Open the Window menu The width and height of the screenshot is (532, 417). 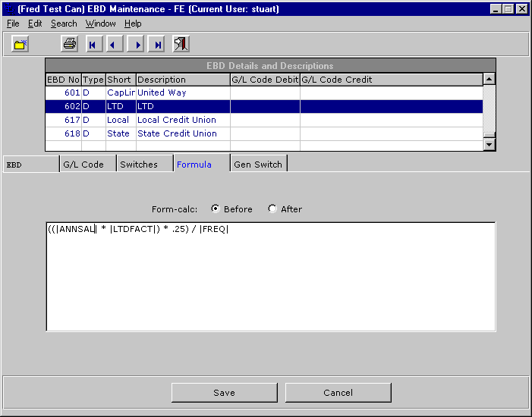[x=100, y=24]
